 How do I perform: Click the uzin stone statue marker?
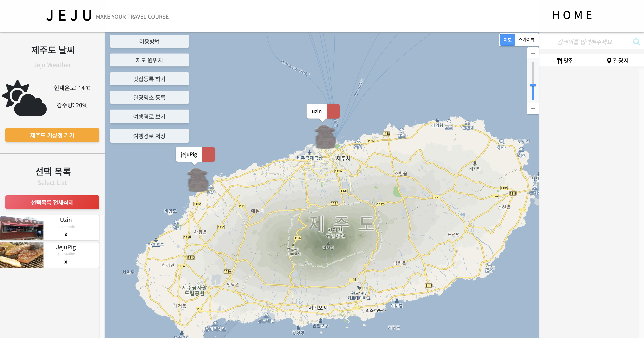click(x=325, y=137)
